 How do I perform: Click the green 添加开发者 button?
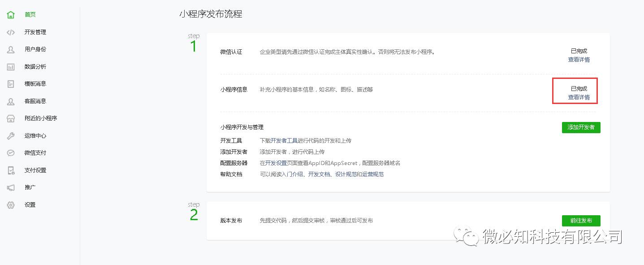[581, 127]
